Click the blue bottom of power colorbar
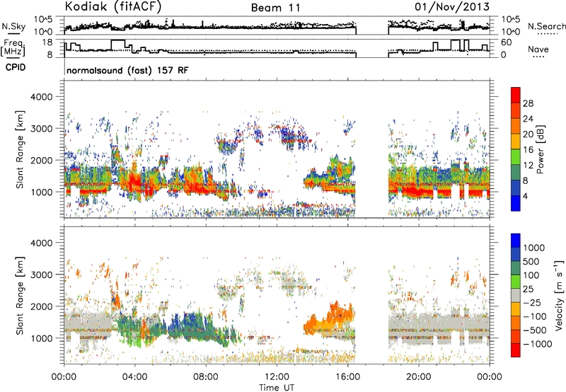Image resolution: width=566 pixels, height=392 pixels. tap(516, 203)
